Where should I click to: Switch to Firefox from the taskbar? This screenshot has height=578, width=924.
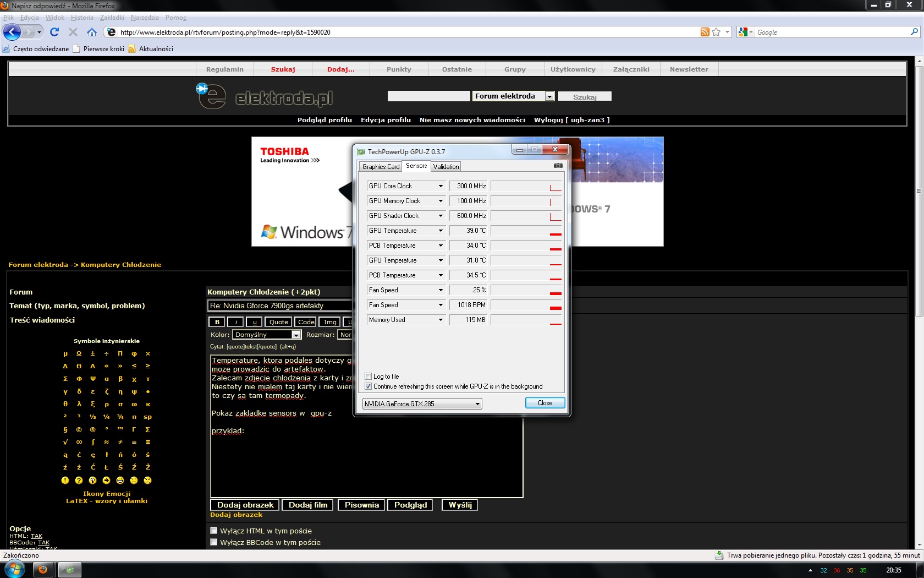pyautogui.click(x=43, y=570)
